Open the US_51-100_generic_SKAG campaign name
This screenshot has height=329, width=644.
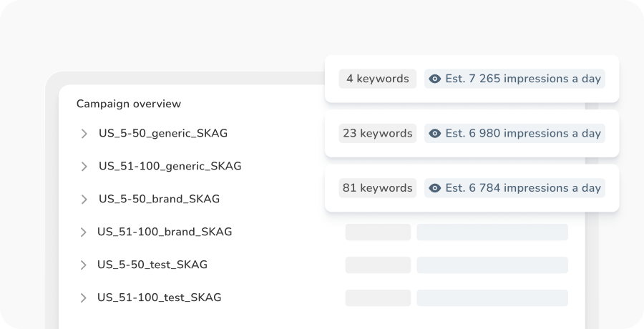[170, 166]
